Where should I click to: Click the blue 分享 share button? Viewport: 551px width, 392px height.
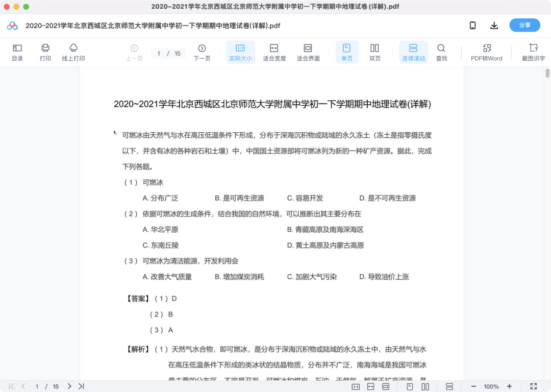[524, 26]
